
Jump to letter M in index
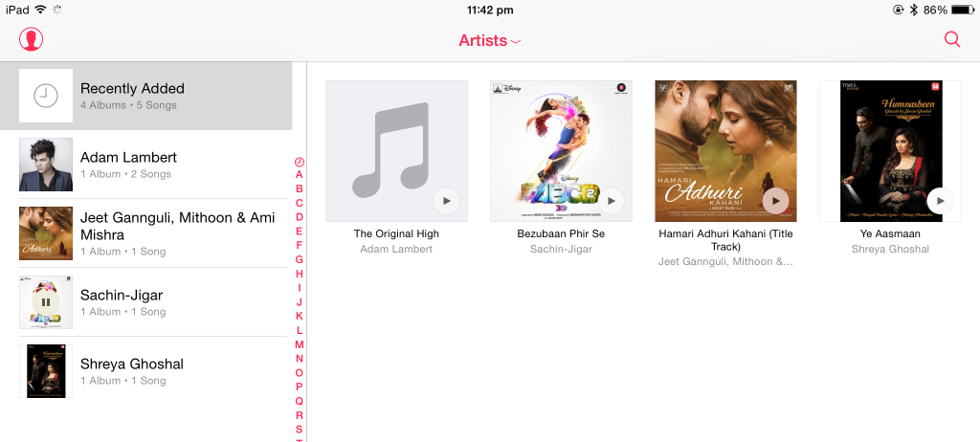click(x=300, y=344)
